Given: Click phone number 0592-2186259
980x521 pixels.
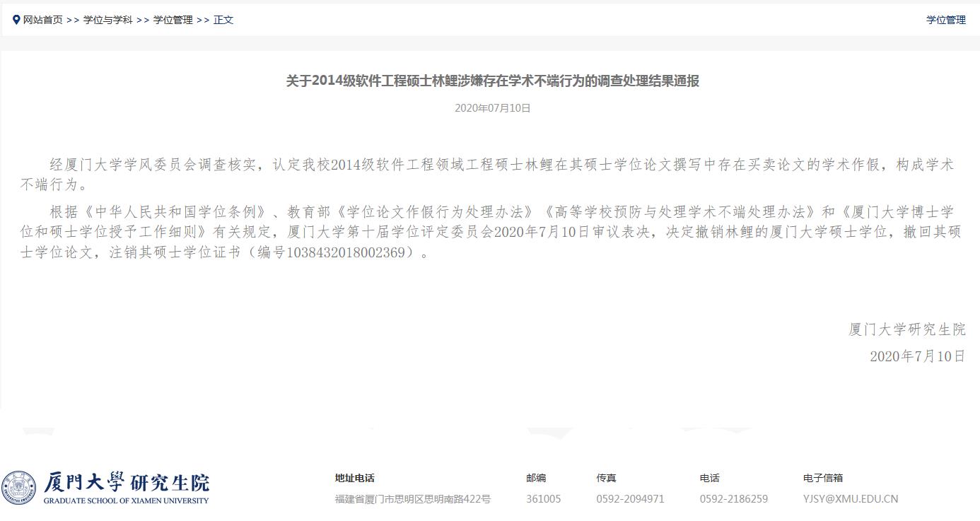Looking at the screenshot, I should click(x=734, y=498).
